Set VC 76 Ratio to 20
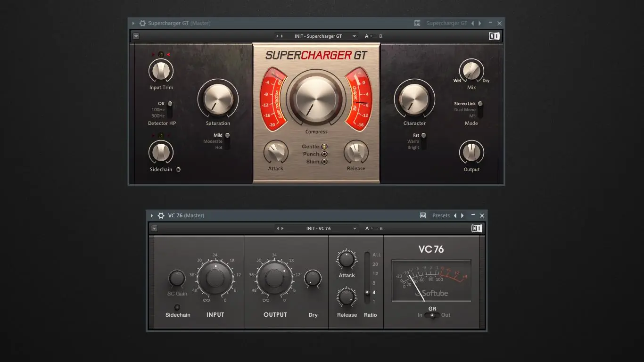The width and height of the screenshot is (644, 362). [x=375, y=264]
